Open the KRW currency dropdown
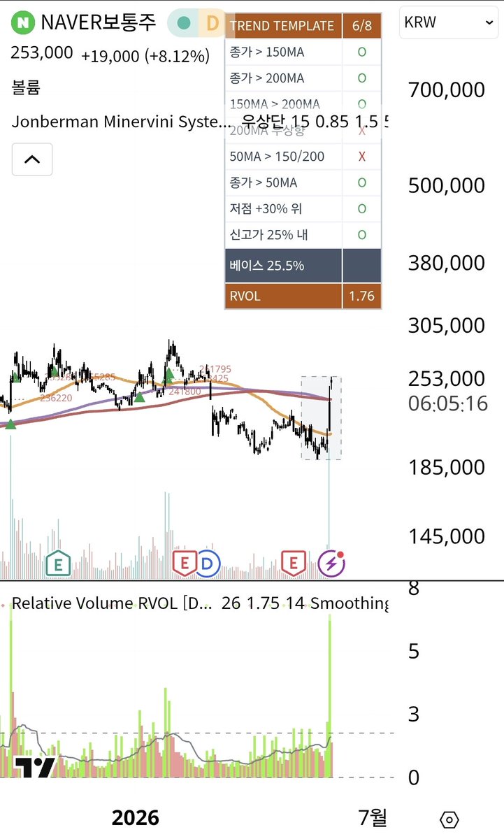This screenshot has height=839, width=504. 449,22
